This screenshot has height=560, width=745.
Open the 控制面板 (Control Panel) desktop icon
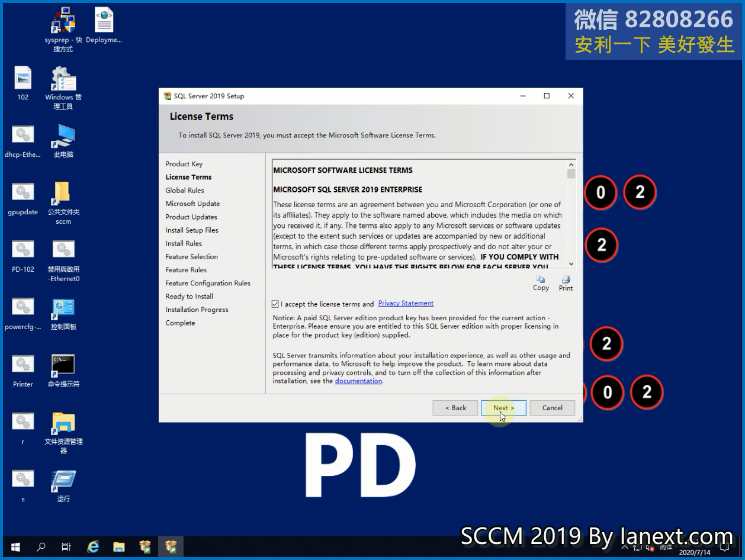[x=63, y=313]
